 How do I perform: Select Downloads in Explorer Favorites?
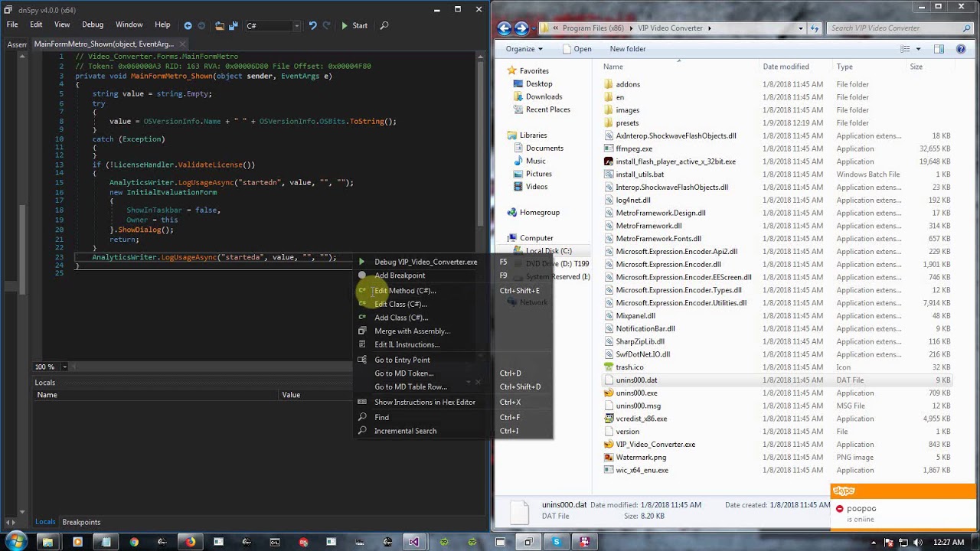click(x=544, y=96)
